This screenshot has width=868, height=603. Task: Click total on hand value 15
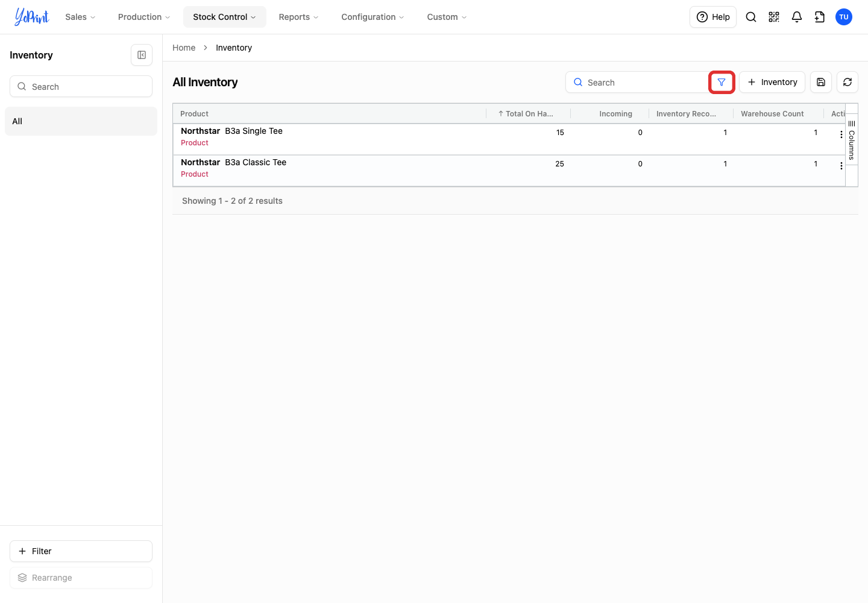point(560,133)
